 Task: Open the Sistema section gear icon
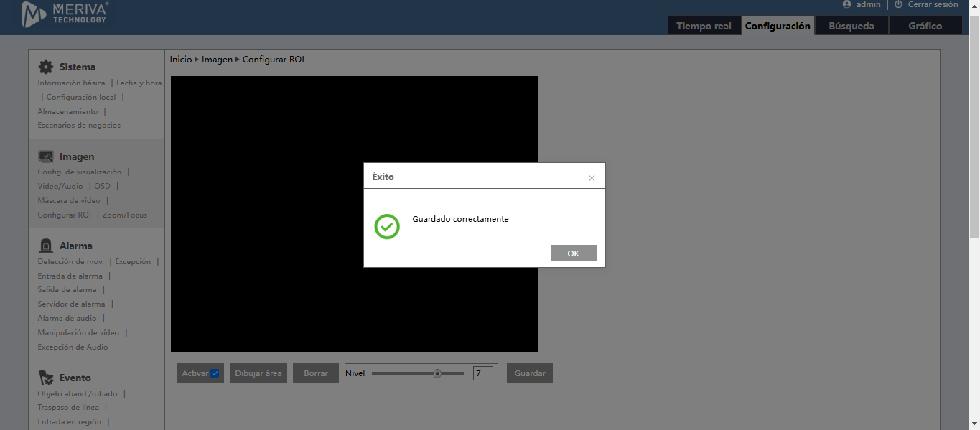[x=46, y=66]
